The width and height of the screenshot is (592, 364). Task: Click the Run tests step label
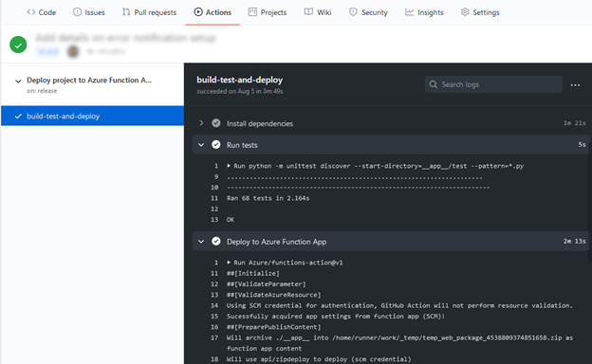(x=242, y=145)
